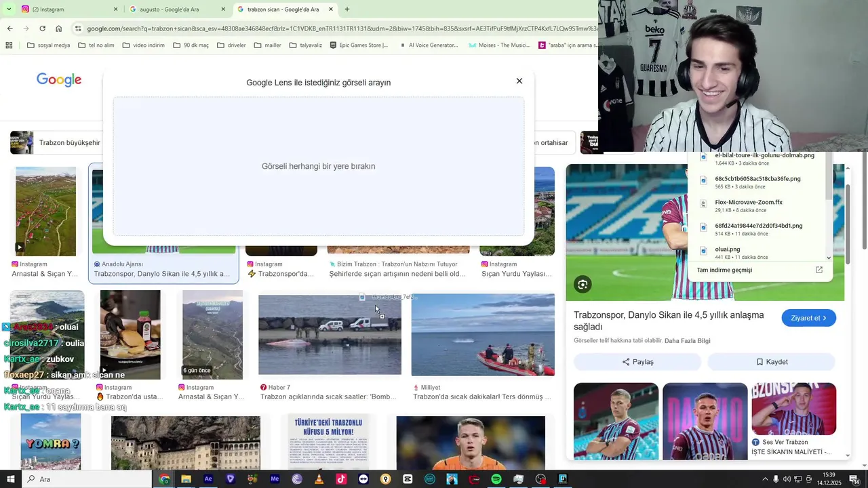Select the trabzon sican Google tab
This screenshot has width=868, height=488.
[x=285, y=9]
